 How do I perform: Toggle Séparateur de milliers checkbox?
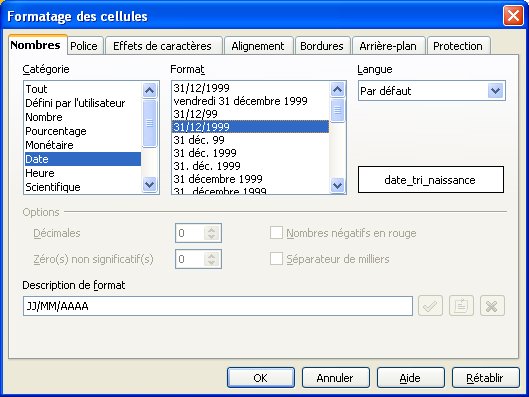[276, 259]
